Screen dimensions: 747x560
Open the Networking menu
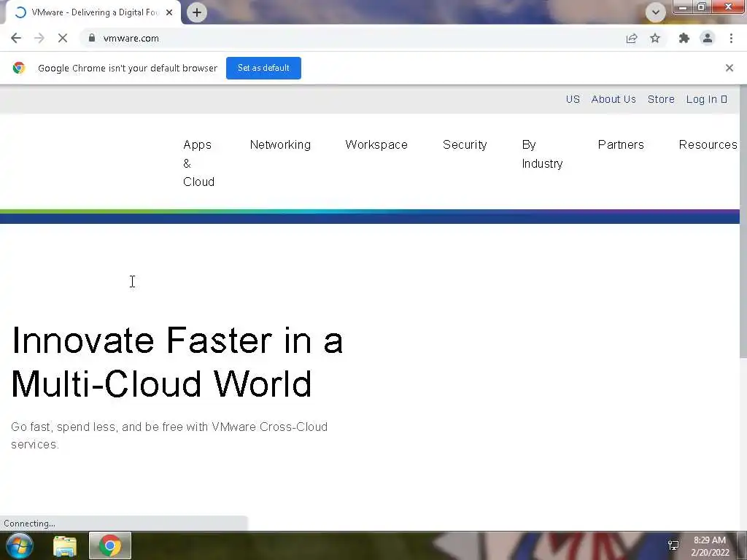pos(280,144)
